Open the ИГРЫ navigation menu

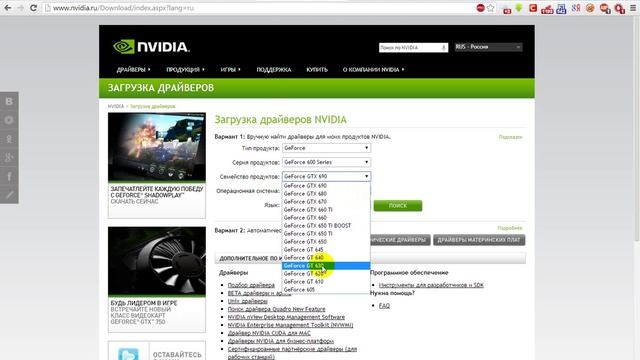click(230, 70)
